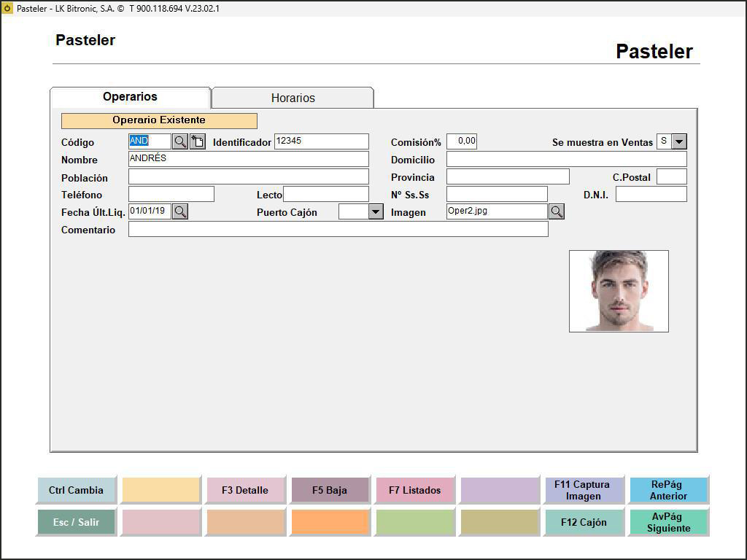The height and width of the screenshot is (560, 747).
Task: Select the Operarios tab
Action: (x=130, y=97)
